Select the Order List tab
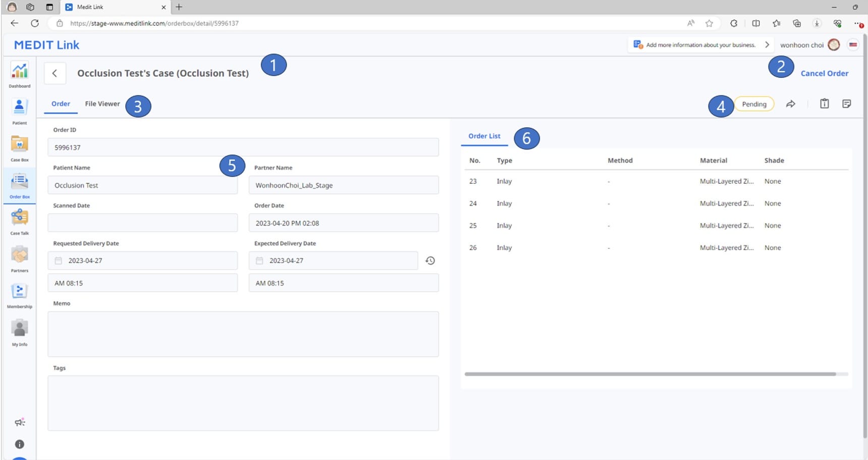This screenshot has height=460, width=868. (484, 136)
